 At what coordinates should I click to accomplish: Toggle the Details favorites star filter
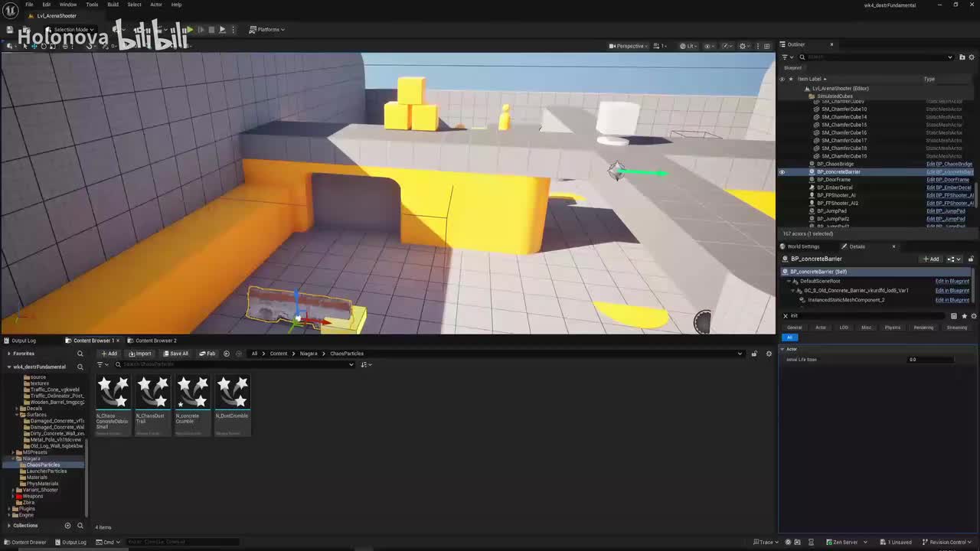point(964,315)
